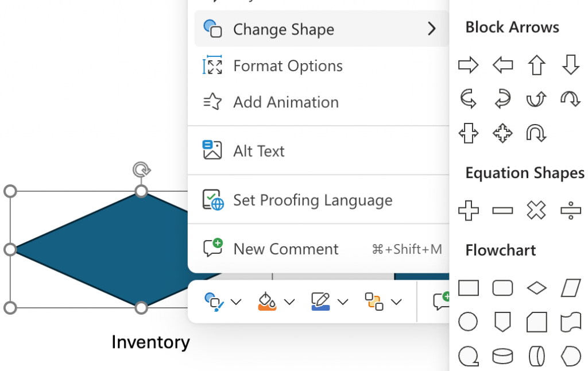Expand the shape outline dropdown arrow
The image size is (588, 371).
click(x=343, y=302)
